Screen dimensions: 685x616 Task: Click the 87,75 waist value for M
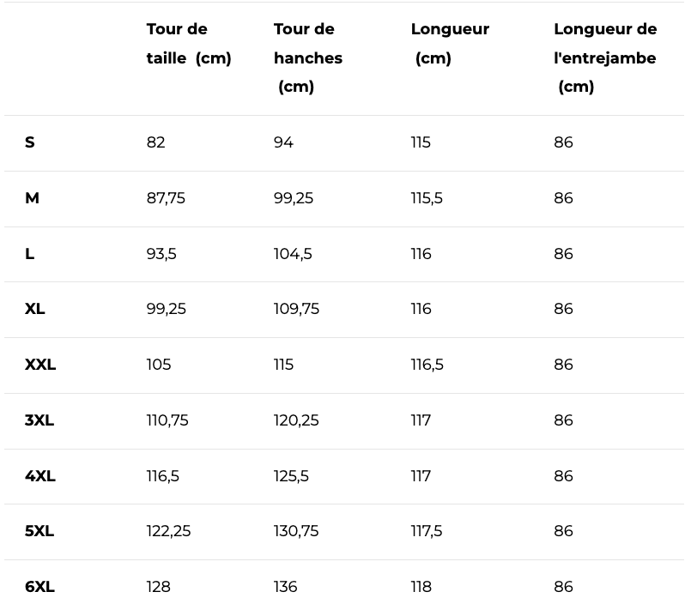[x=166, y=198]
